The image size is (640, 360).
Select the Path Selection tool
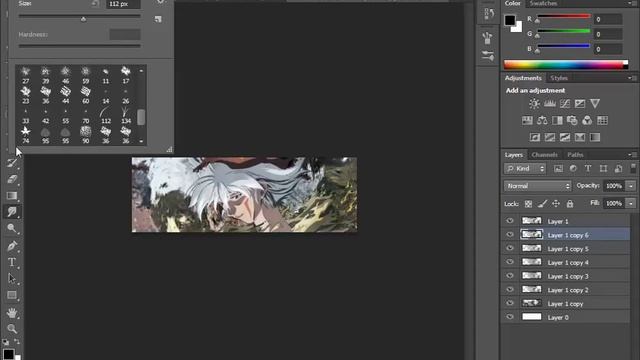click(x=12, y=278)
